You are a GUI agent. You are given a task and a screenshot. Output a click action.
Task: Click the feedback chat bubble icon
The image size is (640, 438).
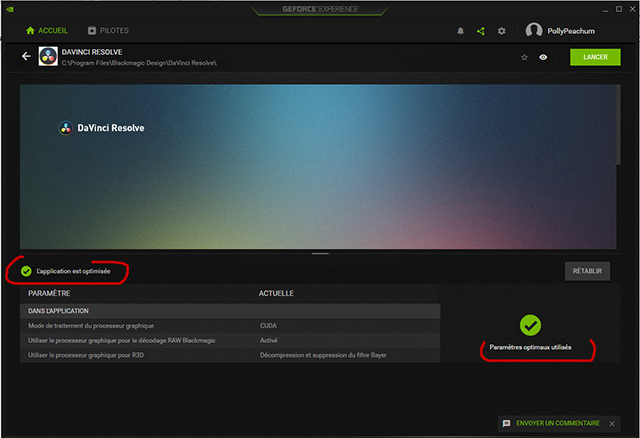(x=507, y=423)
